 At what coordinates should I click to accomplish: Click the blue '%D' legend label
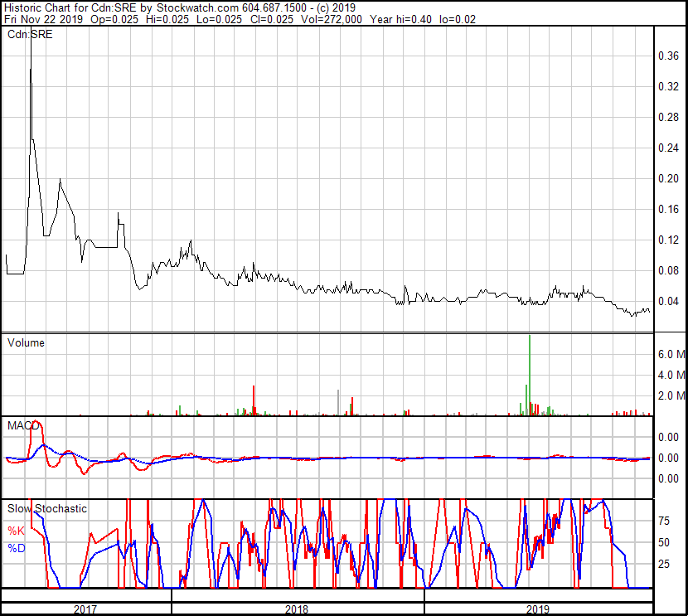(x=17, y=548)
